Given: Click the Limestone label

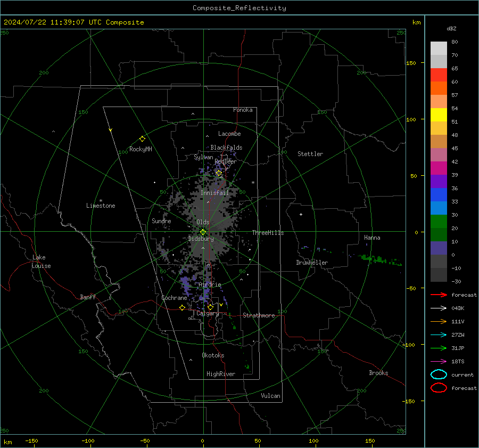Looking at the screenshot, I should click(101, 206).
